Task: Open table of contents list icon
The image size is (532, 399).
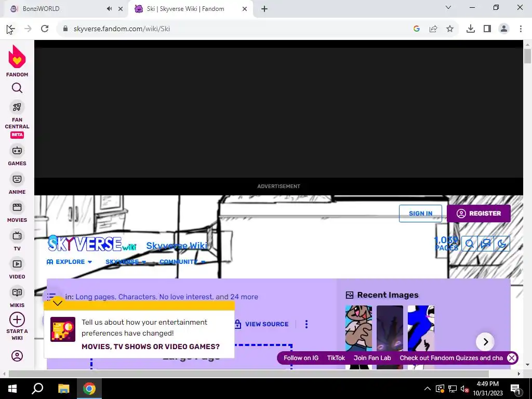Action: [51, 297]
